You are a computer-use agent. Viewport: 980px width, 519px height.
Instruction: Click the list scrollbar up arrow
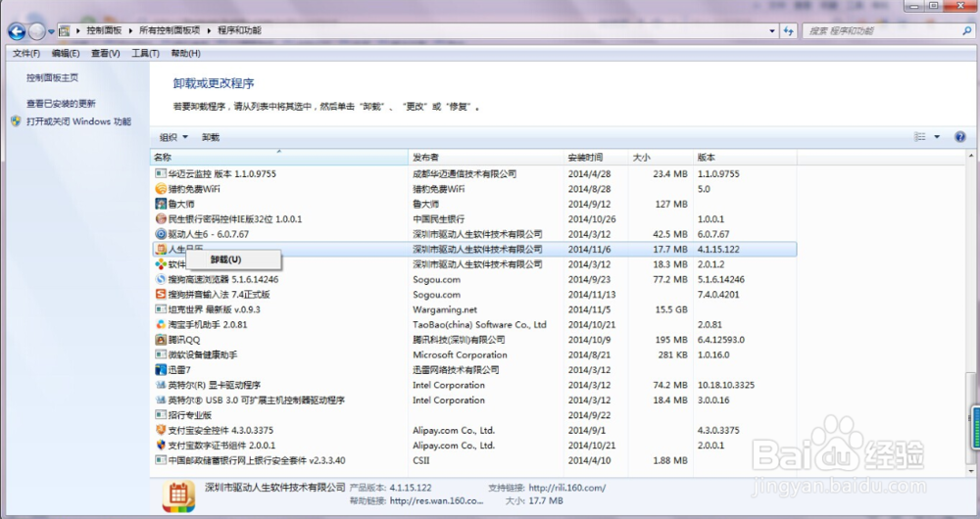[x=971, y=156]
